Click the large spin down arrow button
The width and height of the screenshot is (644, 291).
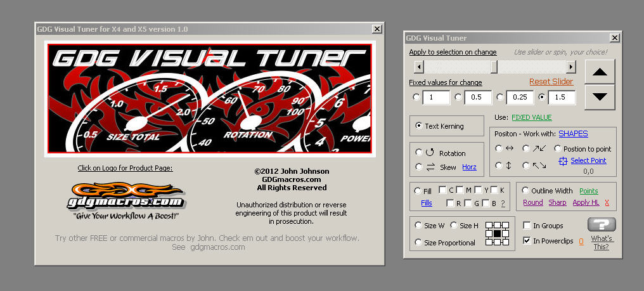[600, 97]
